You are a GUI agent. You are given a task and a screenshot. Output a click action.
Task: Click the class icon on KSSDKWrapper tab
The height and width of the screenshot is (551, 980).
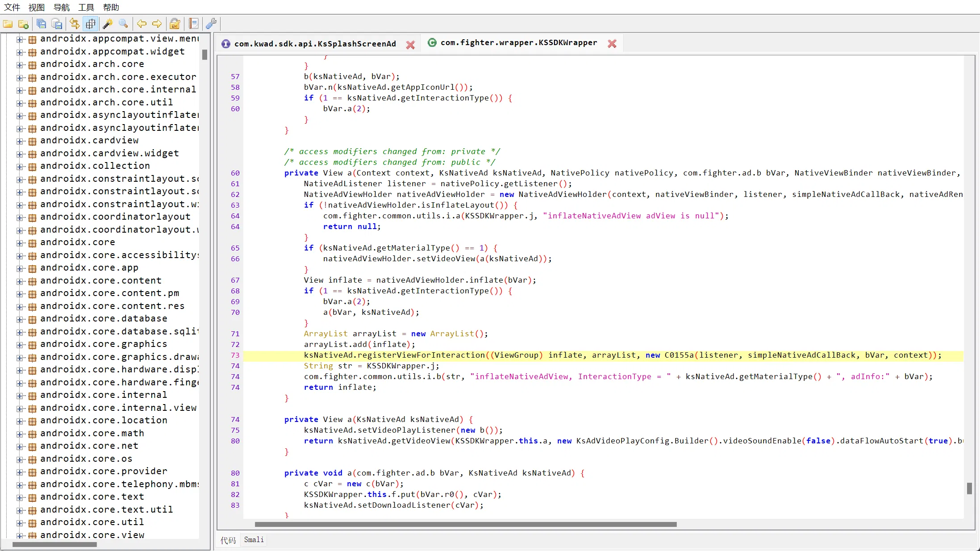tap(432, 42)
